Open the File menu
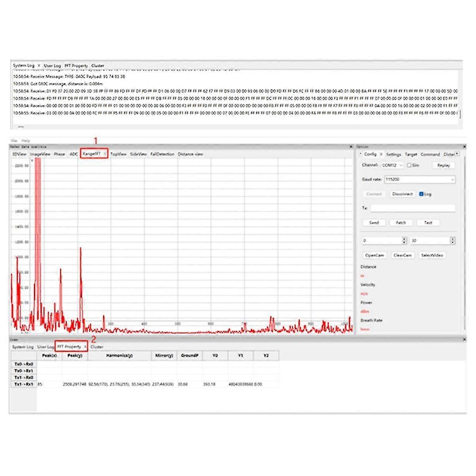 pyautogui.click(x=14, y=141)
